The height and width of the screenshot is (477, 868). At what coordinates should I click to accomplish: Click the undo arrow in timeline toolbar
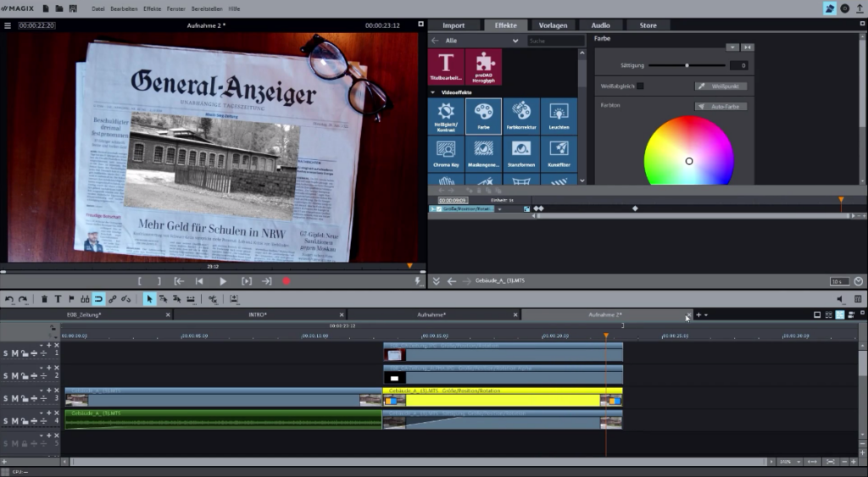click(9, 299)
